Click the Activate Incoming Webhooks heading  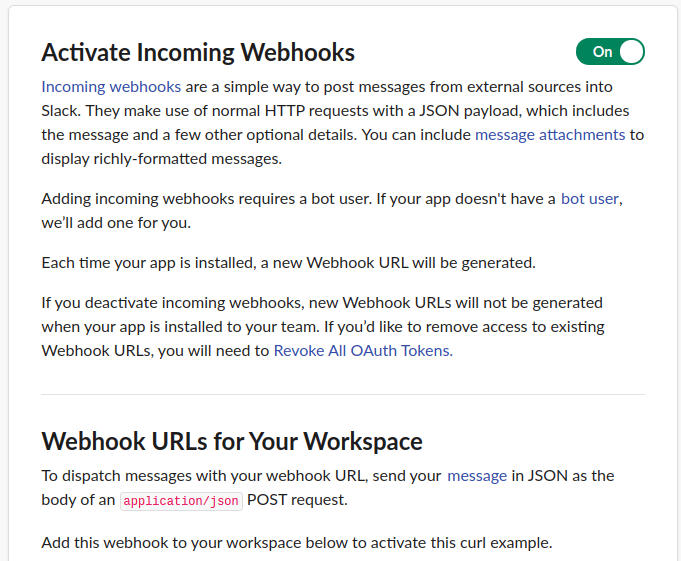(198, 52)
